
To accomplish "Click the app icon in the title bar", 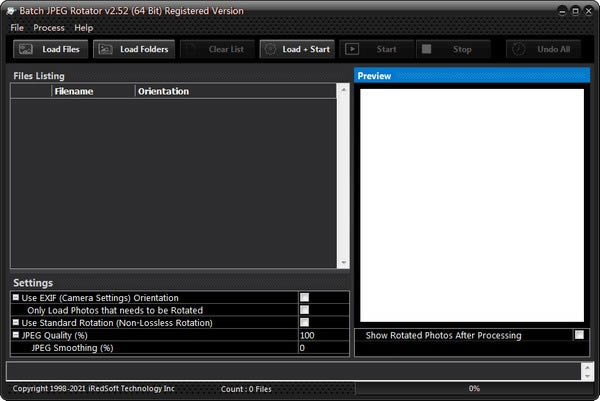I will click(x=10, y=11).
